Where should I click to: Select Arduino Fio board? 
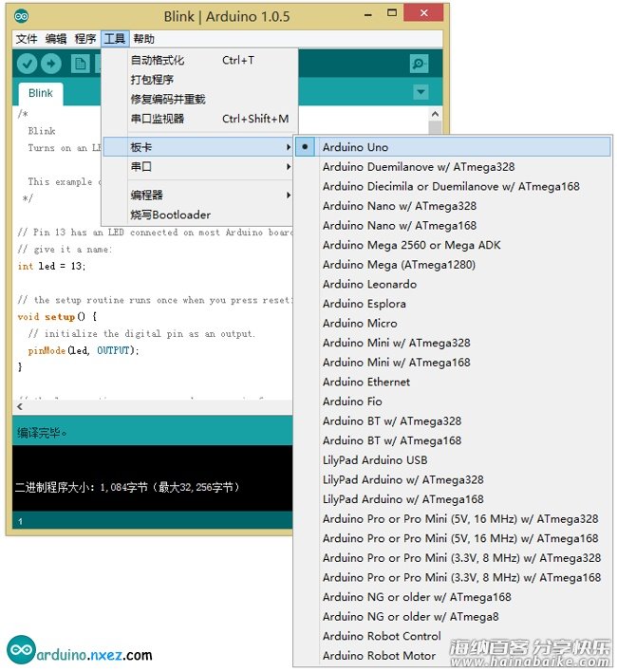(454, 401)
